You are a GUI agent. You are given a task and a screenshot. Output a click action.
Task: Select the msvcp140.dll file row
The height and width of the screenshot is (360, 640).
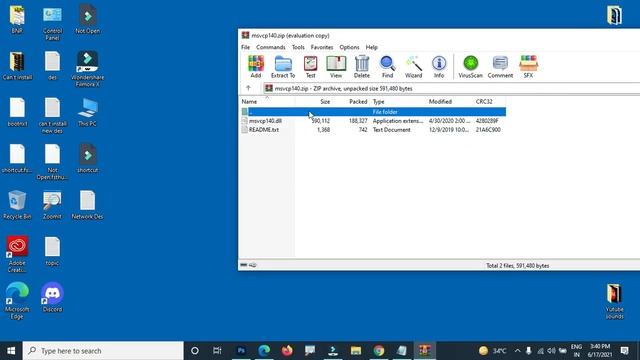coord(373,121)
